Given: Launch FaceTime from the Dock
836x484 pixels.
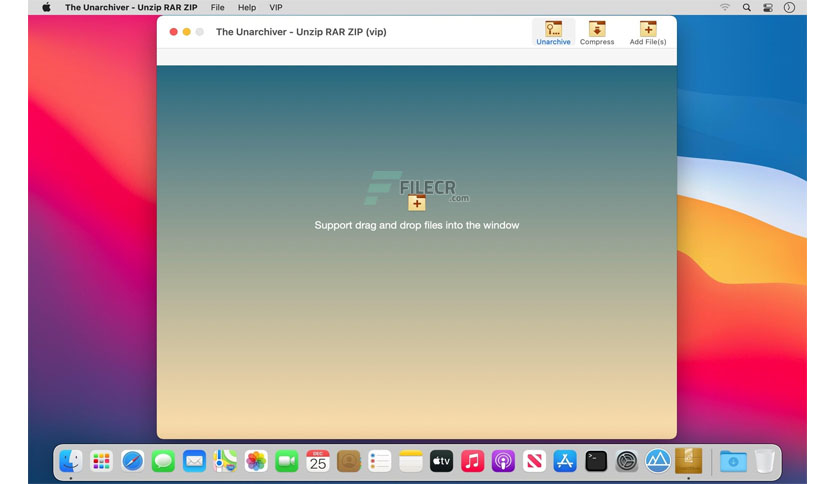Looking at the screenshot, I should 287,461.
